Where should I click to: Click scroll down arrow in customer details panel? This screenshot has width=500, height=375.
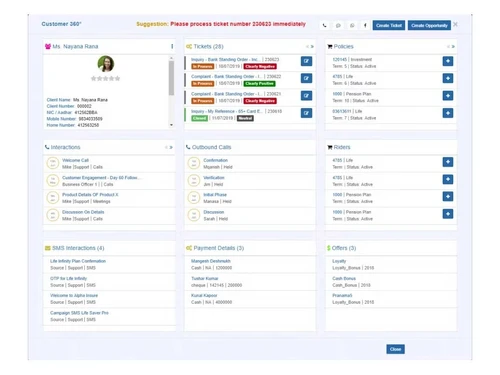click(x=171, y=125)
